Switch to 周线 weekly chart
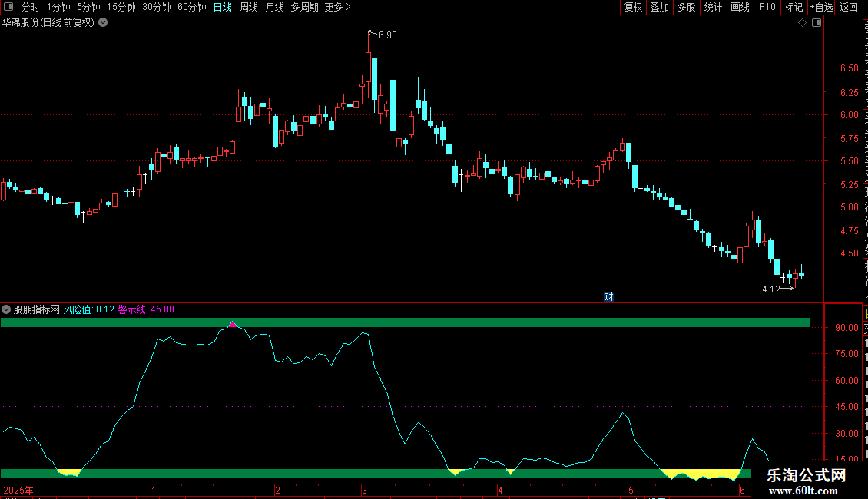Viewport: 868px width, 499px height. [x=249, y=7]
